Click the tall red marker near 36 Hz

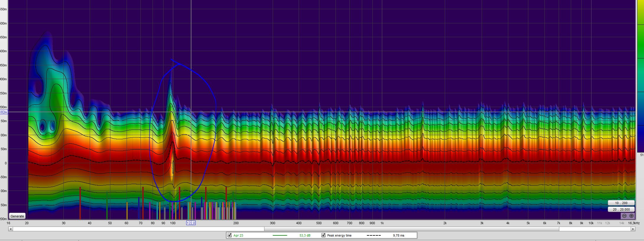click(x=80, y=203)
